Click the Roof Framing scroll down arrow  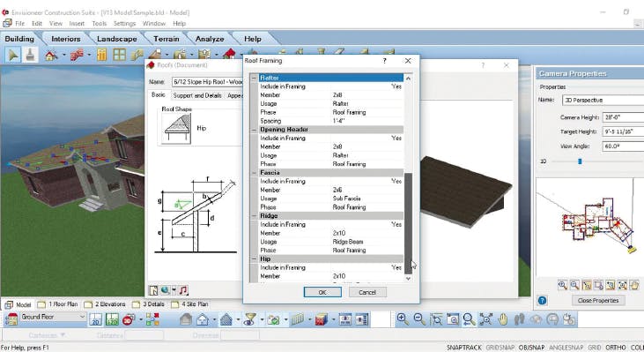coord(408,279)
